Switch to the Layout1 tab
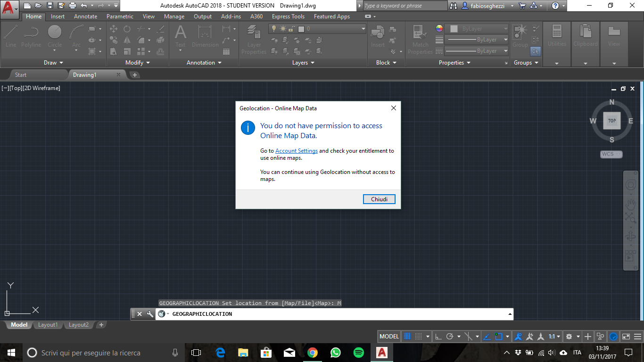Viewport: 644px width, 362px height. [x=48, y=325]
